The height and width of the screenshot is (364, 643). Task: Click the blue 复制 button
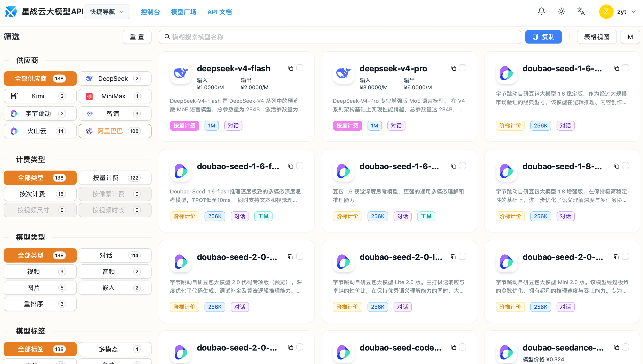point(544,37)
